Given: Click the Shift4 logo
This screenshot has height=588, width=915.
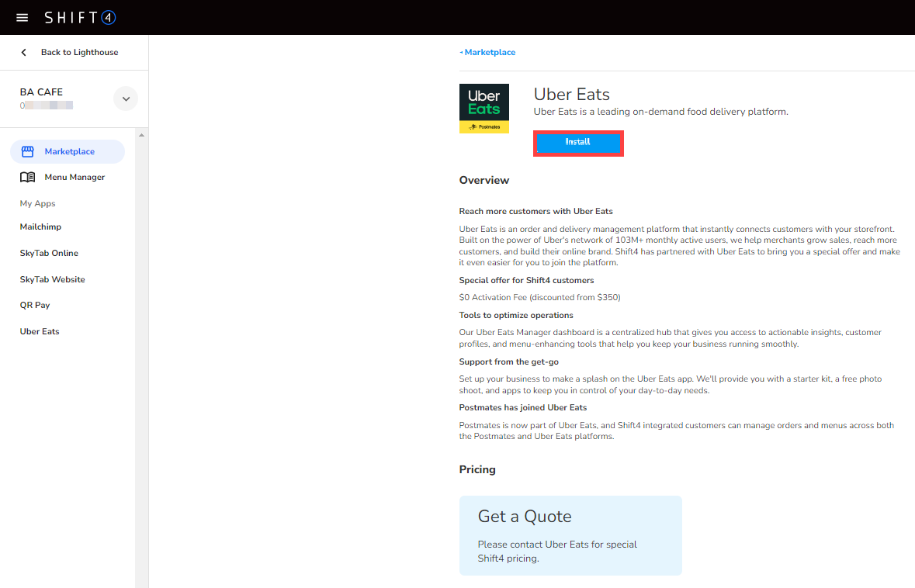Looking at the screenshot, I should point(80,16).
